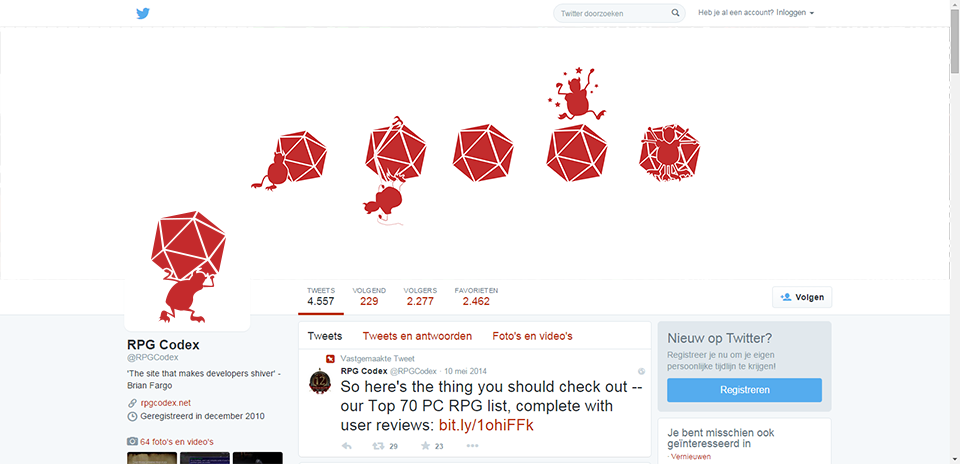The image size is (960, 464).
Task: Open the third media thumbnail
Action: tap(258, 458)
